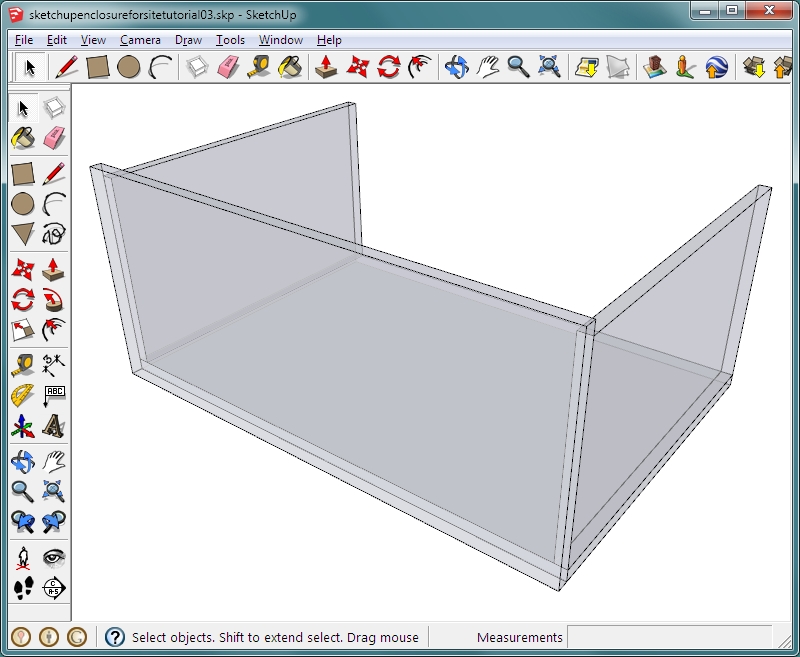Select the pink Eraser in the top toolbar
This screenshot has width=800, height=657.
pos(228,67)
